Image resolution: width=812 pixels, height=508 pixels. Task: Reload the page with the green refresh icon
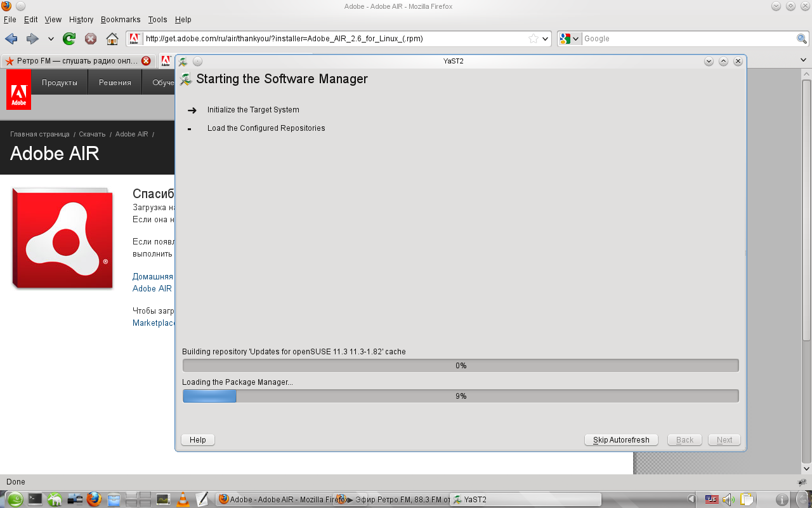point(69,39)
